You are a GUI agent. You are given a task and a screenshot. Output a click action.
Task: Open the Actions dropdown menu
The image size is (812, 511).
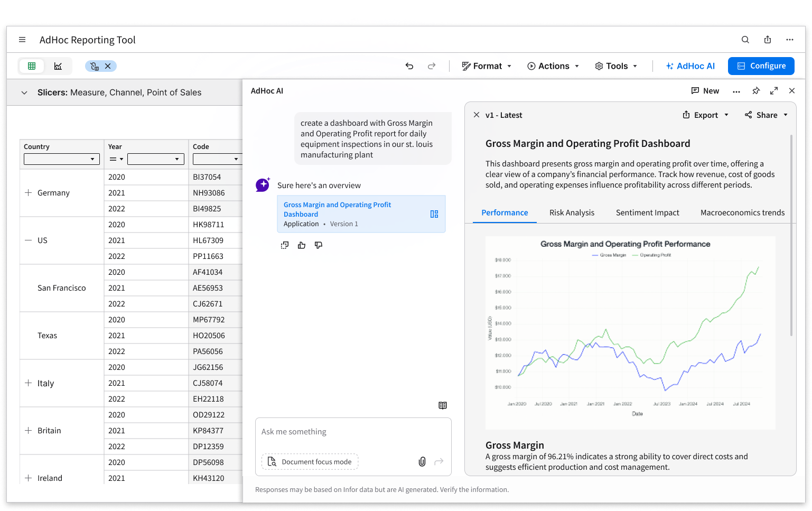553,66
